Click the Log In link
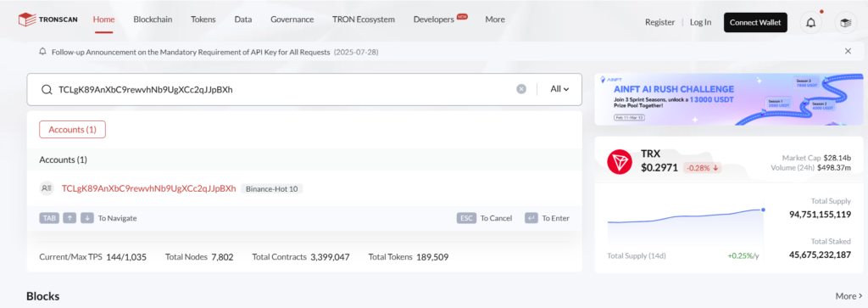Viewport: 868px width, 308px height. [701, 23]
